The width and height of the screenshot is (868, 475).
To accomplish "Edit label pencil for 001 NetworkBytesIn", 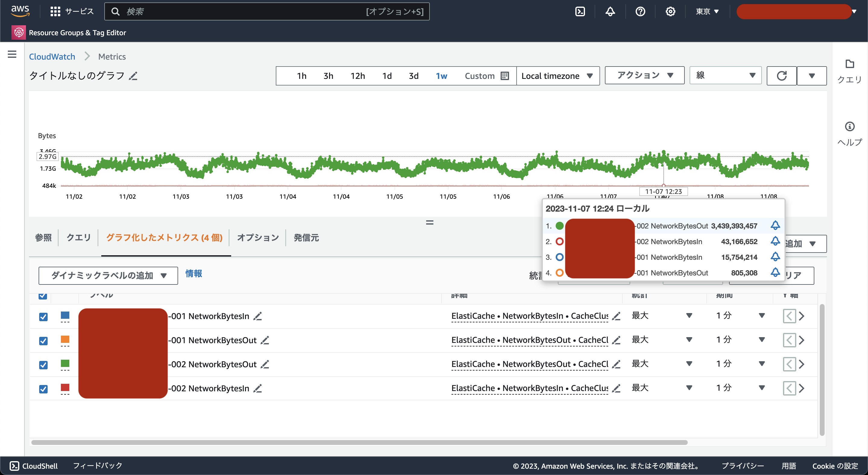I will pyautogui.click(x=257, y=316).
